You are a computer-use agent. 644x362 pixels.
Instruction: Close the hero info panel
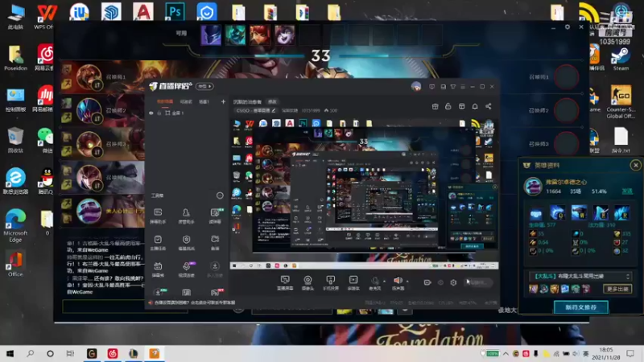pyautogui.click(x=635, y=165)
